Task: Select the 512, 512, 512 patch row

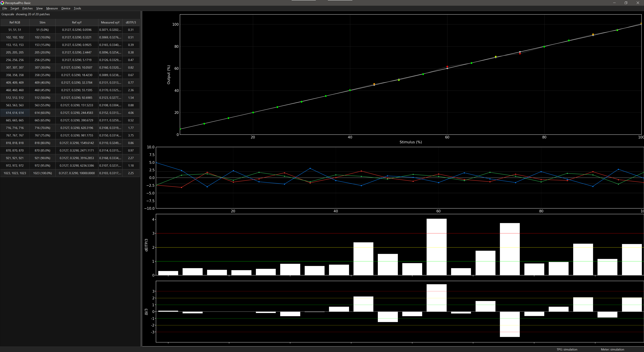Action: [70, 98]
